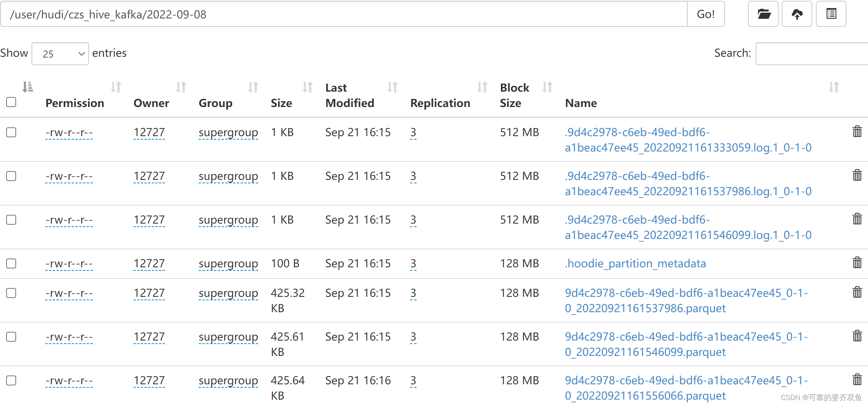Click replication value 3 in .hoodie_partition_metadata row
Image resolution: width=868 pixels, height=405 pixels.
(x=413, y=263)
